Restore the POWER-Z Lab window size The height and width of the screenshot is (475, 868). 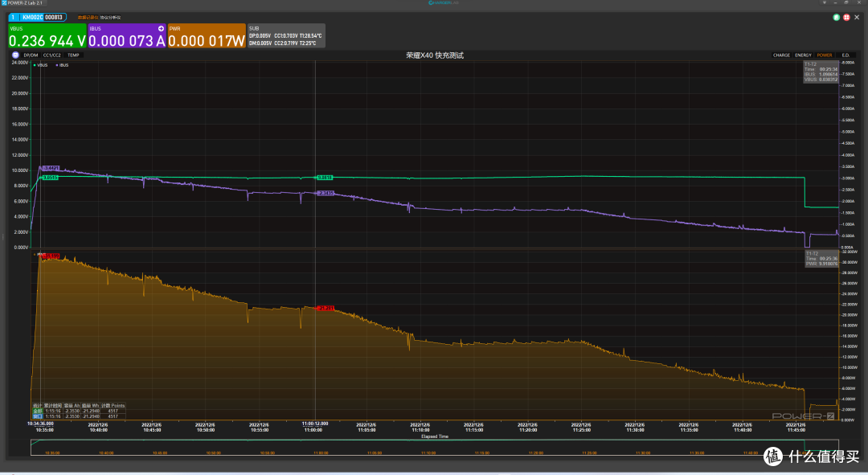point(845,2)
